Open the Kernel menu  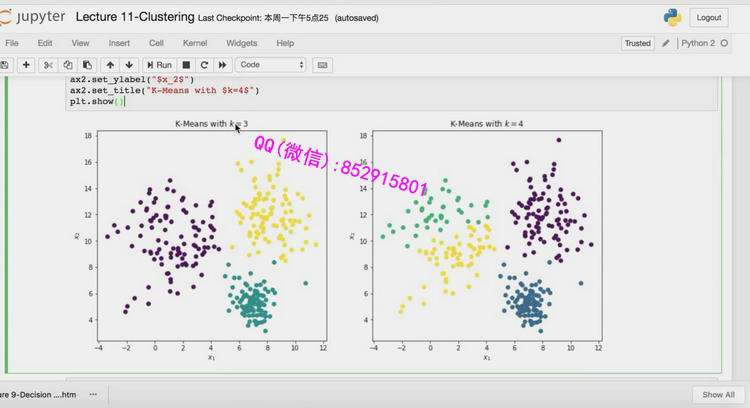tap(195, 44)
